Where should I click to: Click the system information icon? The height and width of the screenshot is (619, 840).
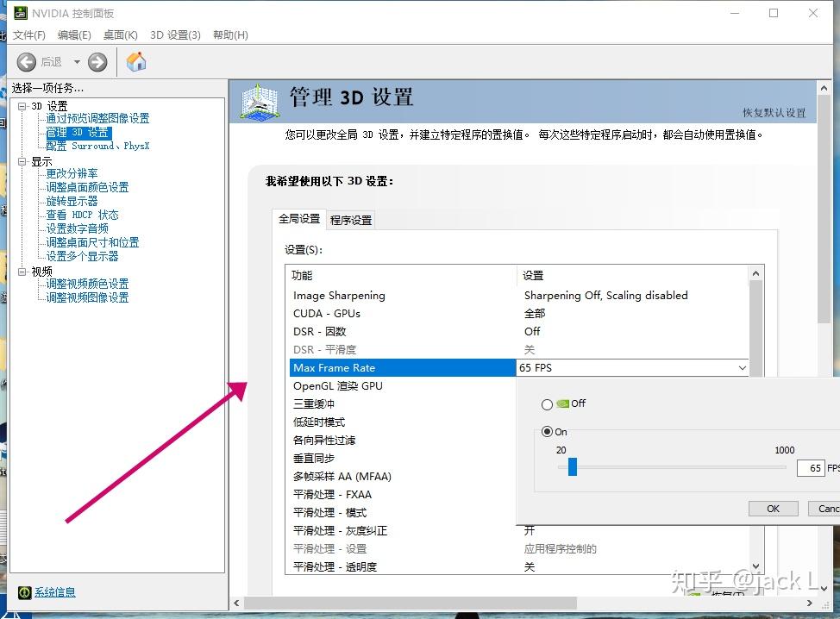(25, 592)
